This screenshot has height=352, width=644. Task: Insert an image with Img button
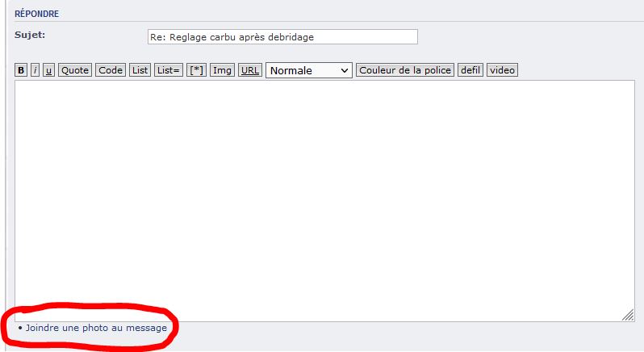pyautogui.click(x=222, y=70)
